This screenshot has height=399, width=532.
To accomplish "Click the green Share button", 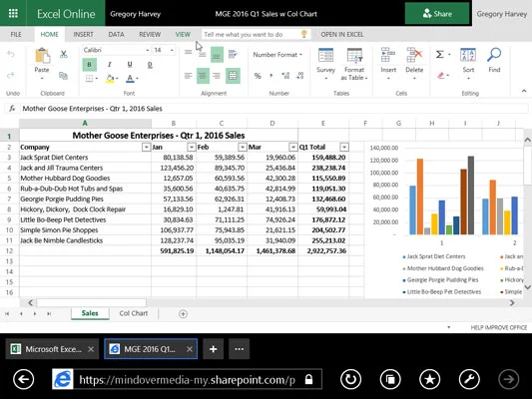I will point(437,14).
